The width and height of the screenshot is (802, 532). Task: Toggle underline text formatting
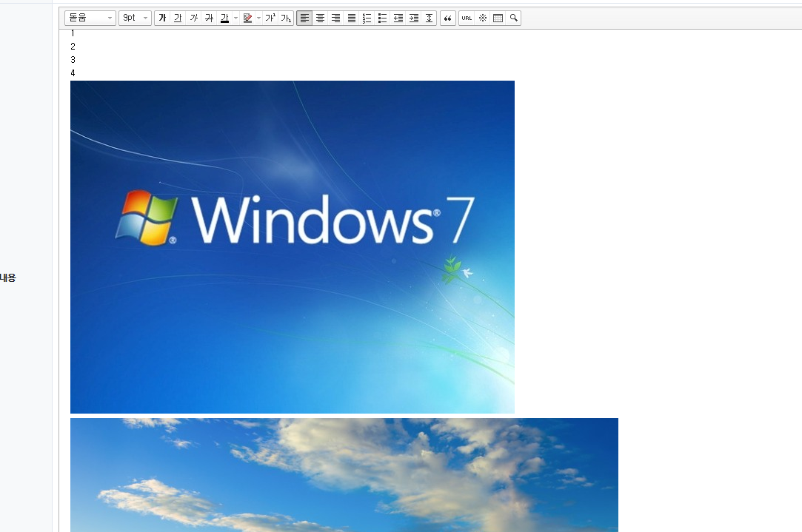[178, 18]
